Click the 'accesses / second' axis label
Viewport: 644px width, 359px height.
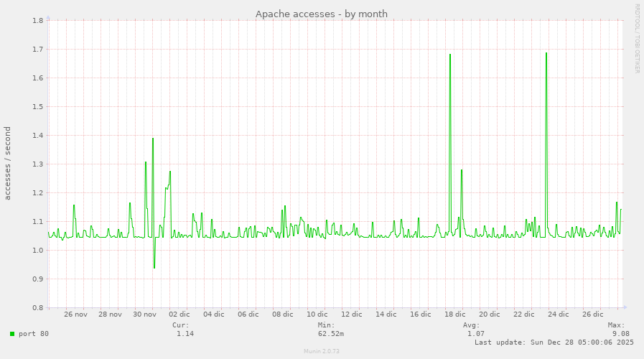point(7,164)
